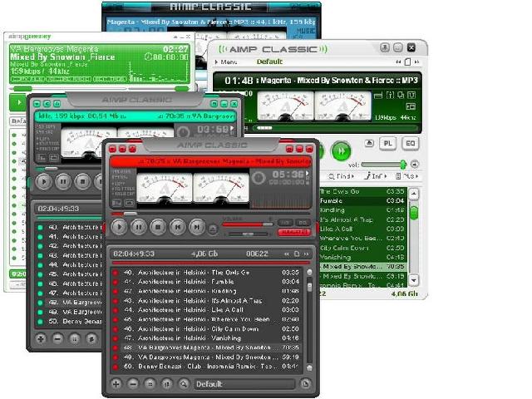Click the playlist manager icon beside Default field

coord(305,384)
